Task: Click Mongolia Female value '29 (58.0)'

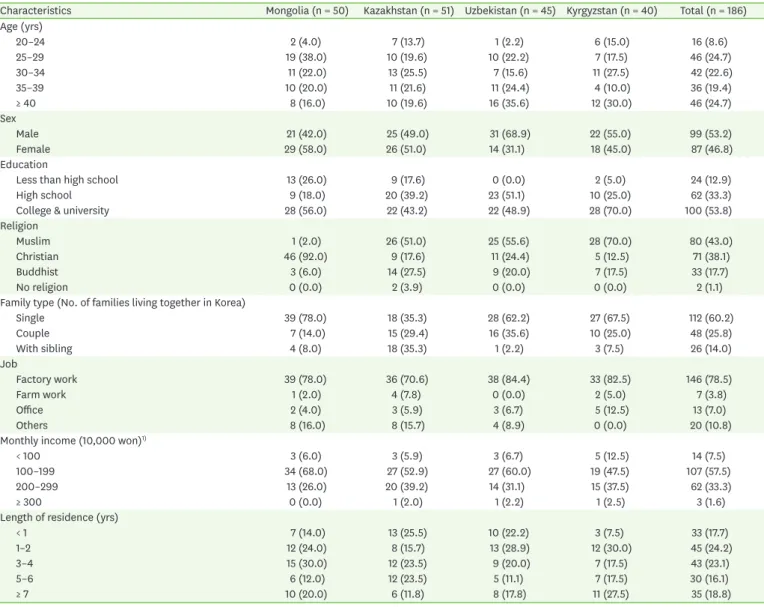Action: [x=306, y=149]
